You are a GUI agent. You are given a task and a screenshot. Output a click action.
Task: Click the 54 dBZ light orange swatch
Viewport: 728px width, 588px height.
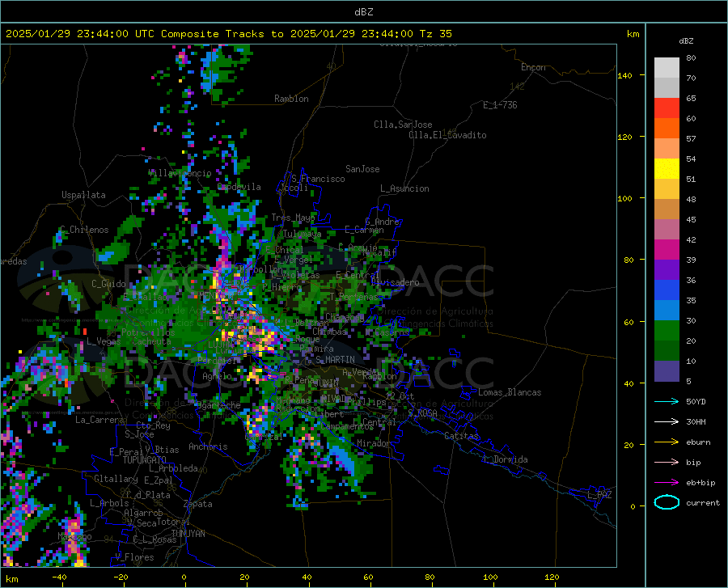[x=667, y=149]
